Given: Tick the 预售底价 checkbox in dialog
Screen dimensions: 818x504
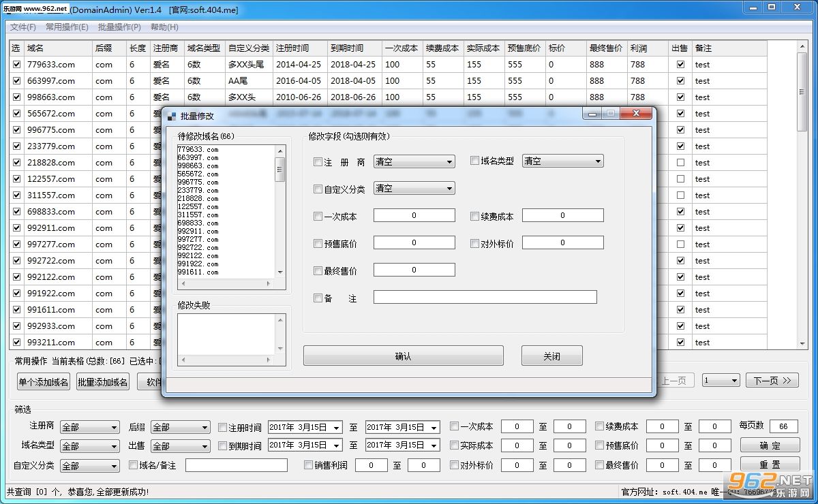Looking at the screenshot, I should coord(318,244).
